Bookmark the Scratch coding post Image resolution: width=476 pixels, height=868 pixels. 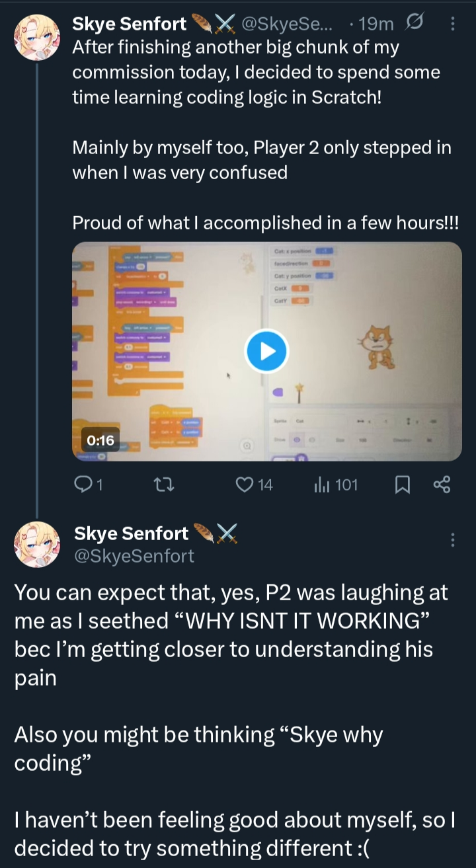tap(401, 486)
